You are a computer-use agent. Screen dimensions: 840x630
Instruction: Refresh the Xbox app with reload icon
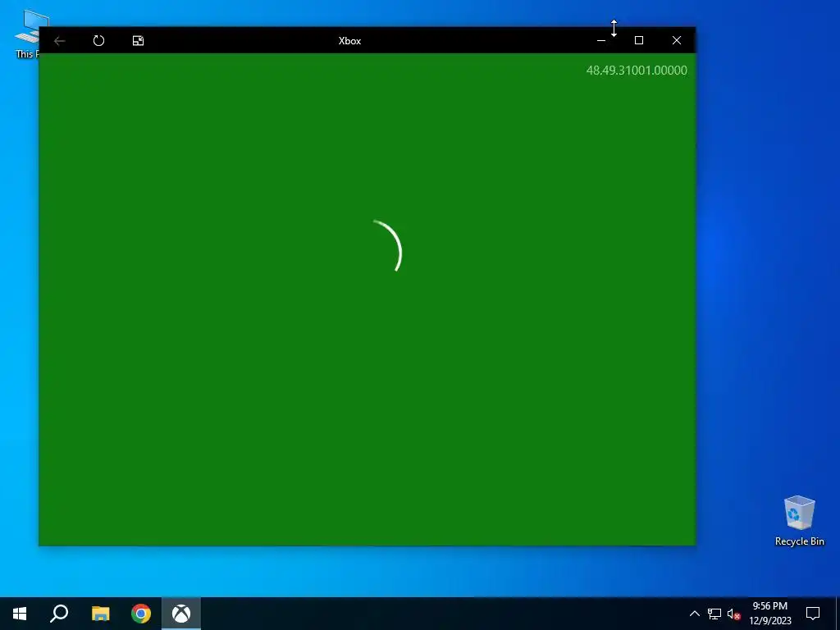pyautogui.click(x=98, y=41)
